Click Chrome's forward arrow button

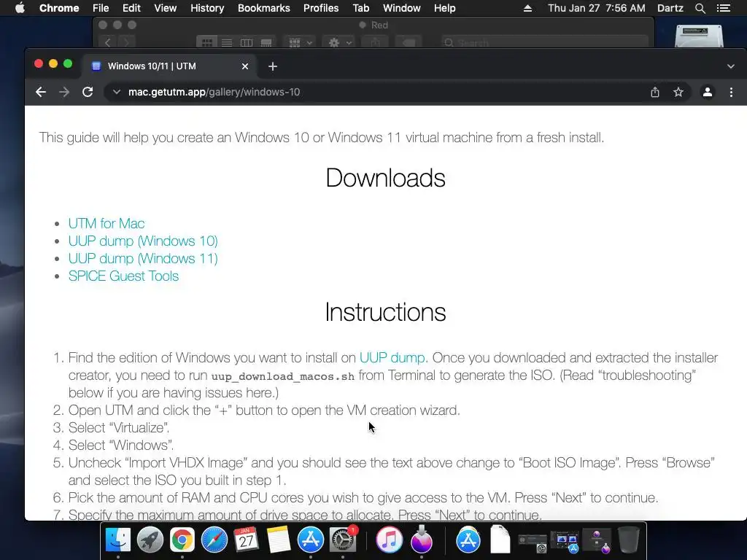(x=64, y=92)
